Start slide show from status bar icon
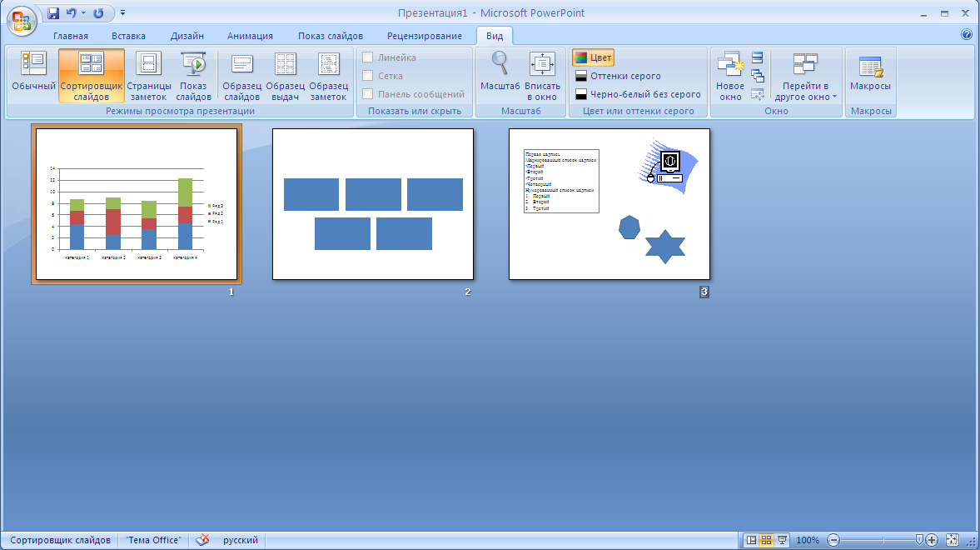The height and width of the screenshot is (550, 980). point(781,540)
